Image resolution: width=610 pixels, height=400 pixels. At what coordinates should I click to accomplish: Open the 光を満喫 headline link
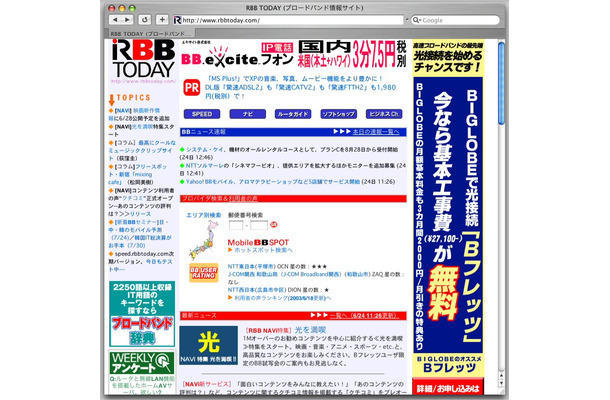click(x=310, y=330)
